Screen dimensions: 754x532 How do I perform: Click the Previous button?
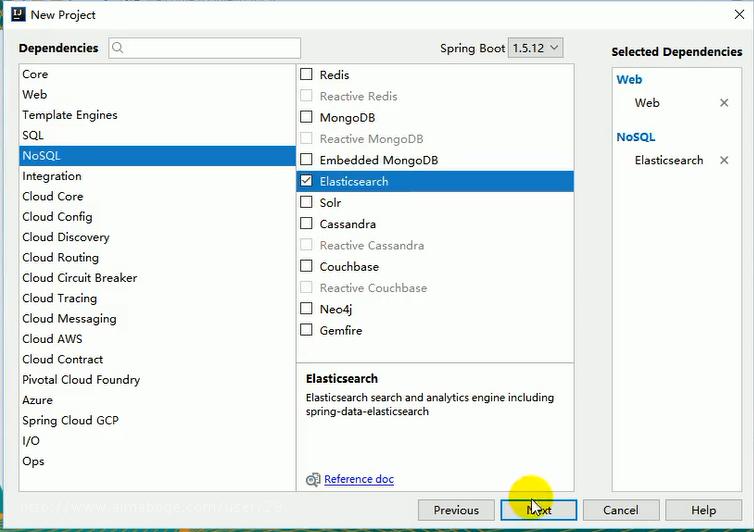click(x=456, y=510)
